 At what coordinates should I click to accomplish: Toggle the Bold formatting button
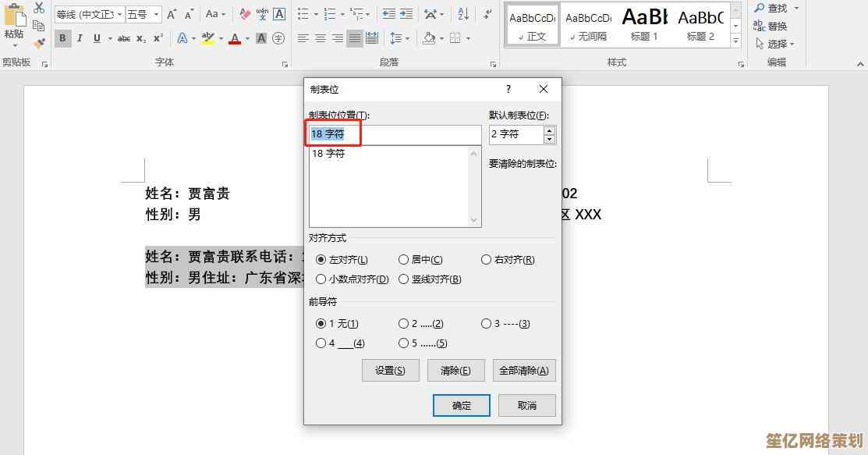(x=63, y=38)
